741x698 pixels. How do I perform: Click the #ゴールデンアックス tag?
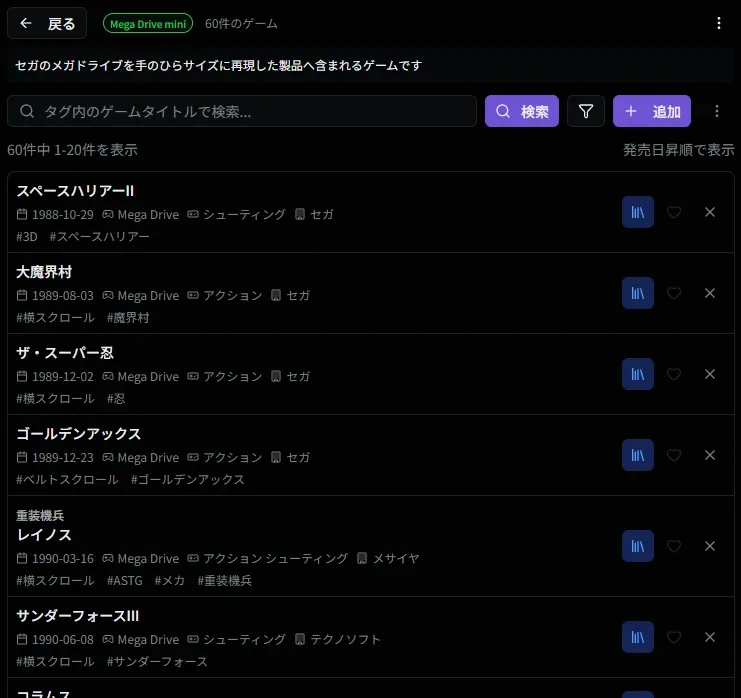pos(188,479)
